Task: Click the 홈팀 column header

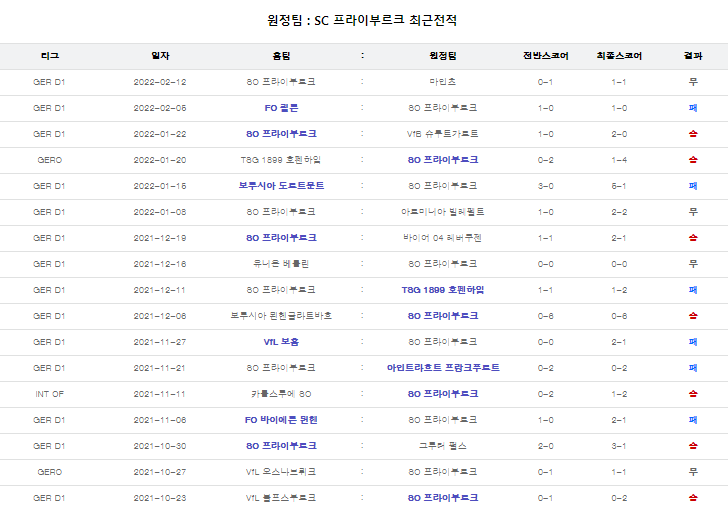Action: coord(281,56)
